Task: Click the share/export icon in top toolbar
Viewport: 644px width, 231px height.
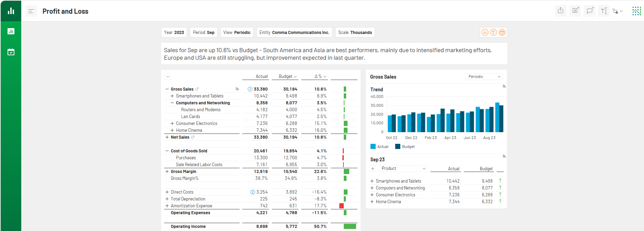Action: [560, 11]
